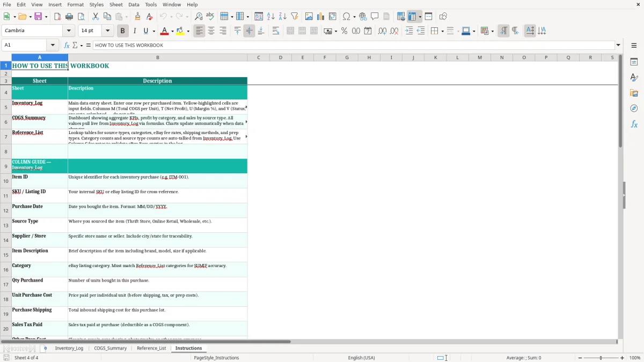Expand background color palette arrow
Screen dimensions: 644x362
click(188, 31)
